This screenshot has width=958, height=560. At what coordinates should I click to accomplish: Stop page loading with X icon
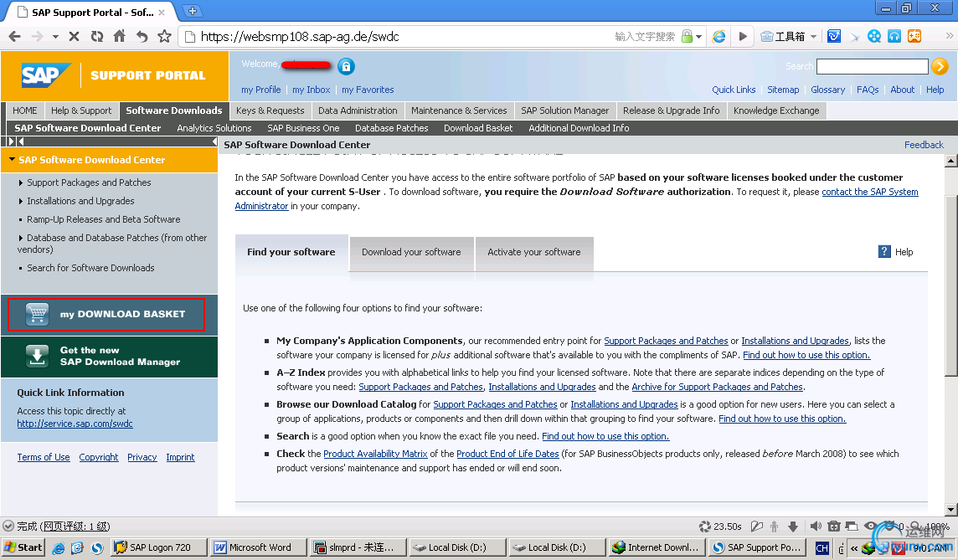coord(74,36)
